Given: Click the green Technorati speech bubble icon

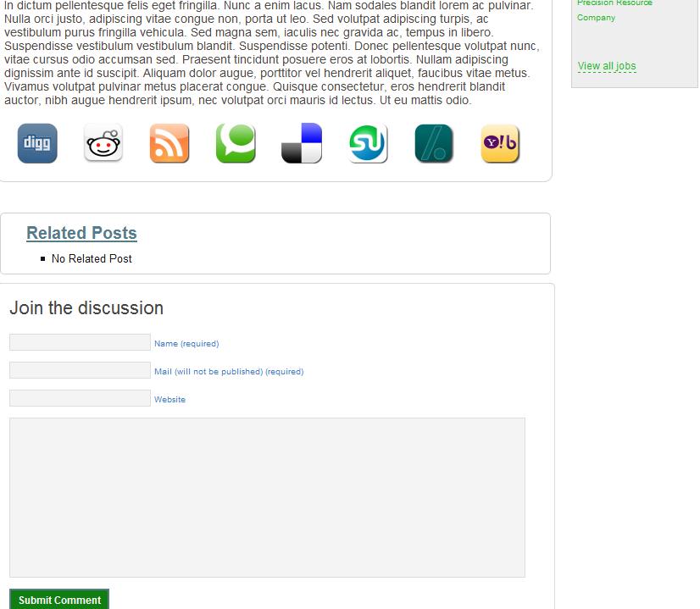Looking at the screenshot, I should (236, 143).
